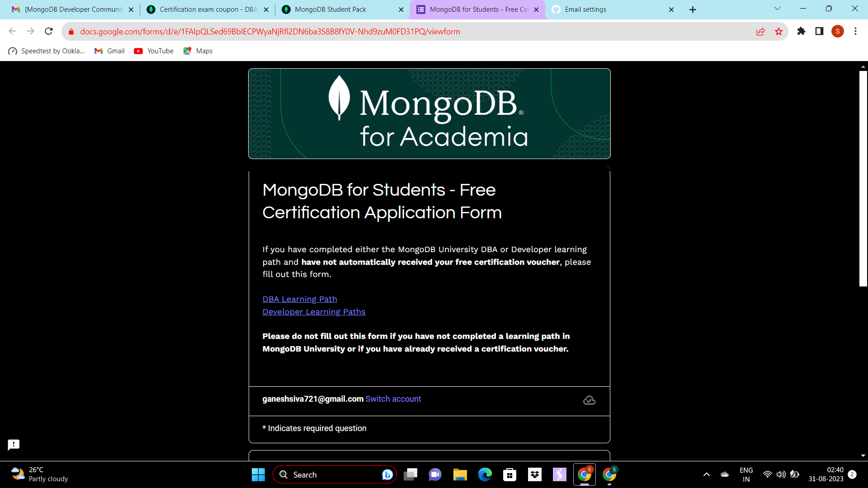Click the page vertical scrollbar thumb

[x=863, y=178]
